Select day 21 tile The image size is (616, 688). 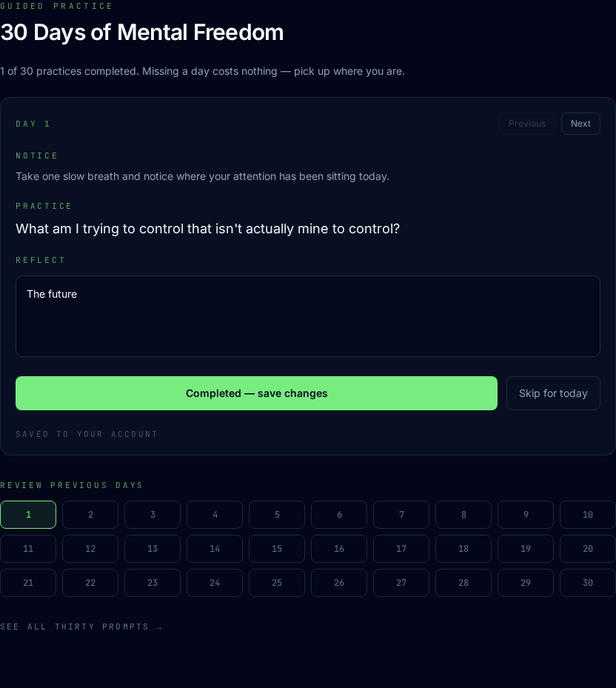[28, 583]
